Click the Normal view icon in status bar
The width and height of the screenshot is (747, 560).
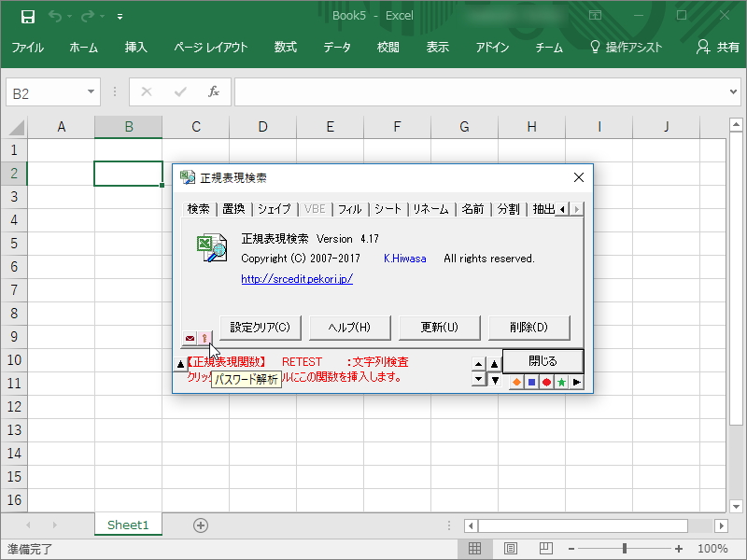[474, 549]
